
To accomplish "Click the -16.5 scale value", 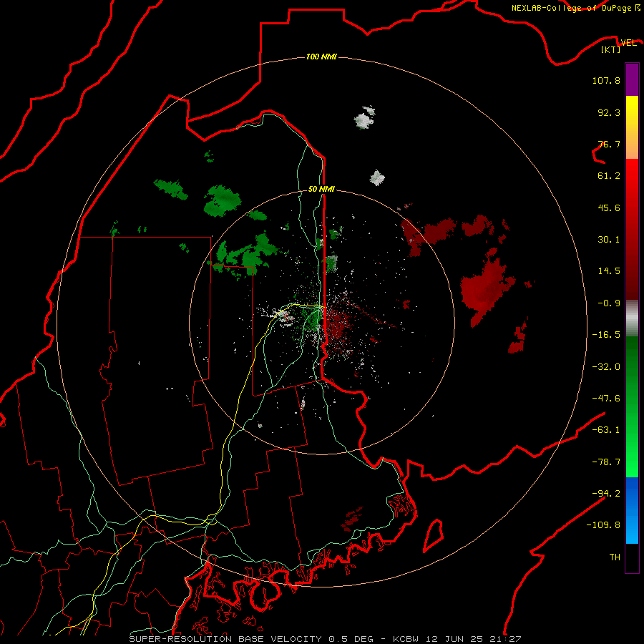I will coord(606,335).
